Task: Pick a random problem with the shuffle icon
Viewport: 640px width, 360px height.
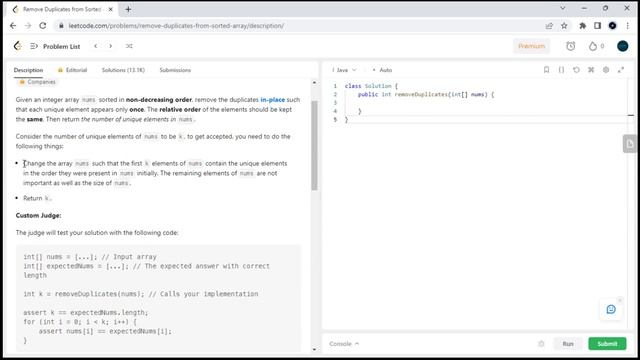Action: click(x=129, y=46)
